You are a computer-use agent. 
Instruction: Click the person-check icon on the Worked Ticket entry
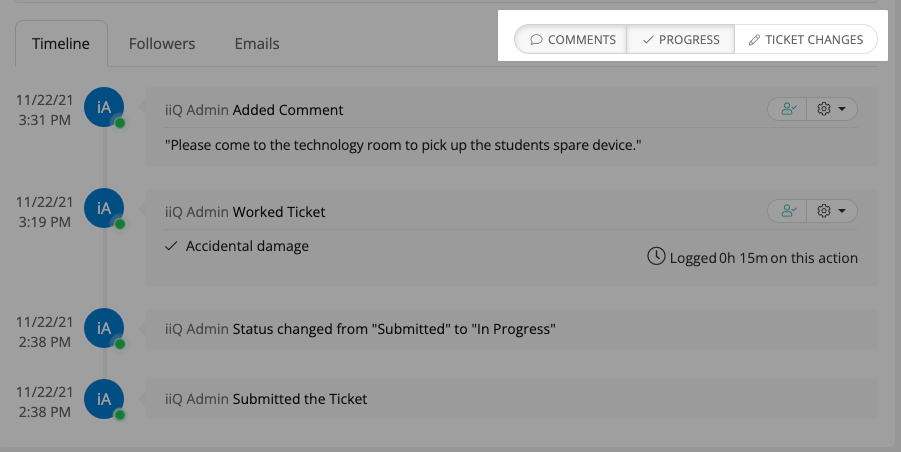click(789, 211)
